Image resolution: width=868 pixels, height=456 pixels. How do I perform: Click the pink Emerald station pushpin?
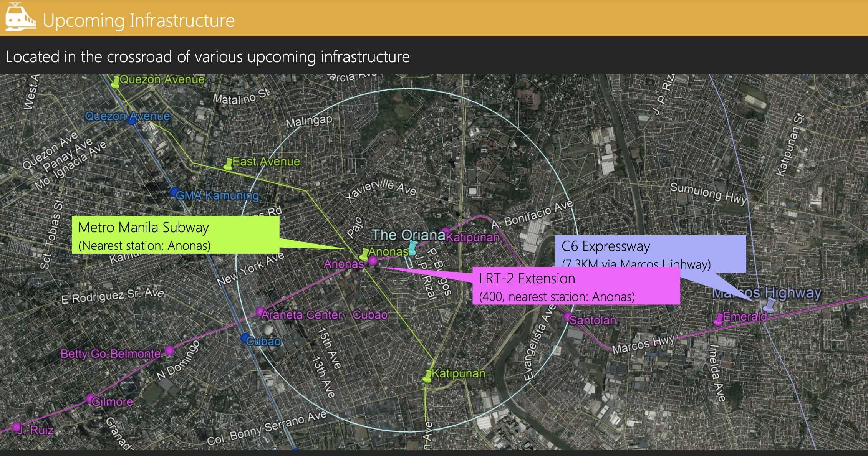tap(719, 319)
